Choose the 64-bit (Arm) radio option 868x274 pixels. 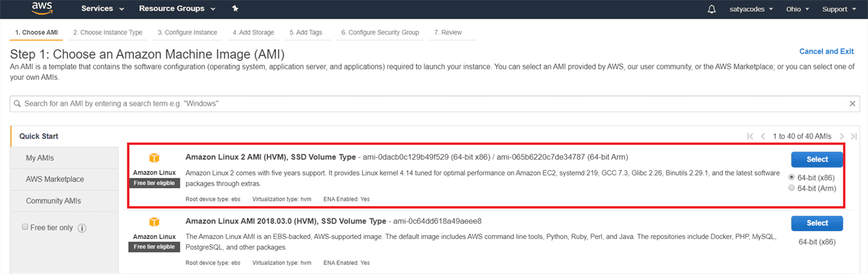pyautogui.click(x=792, y=188)
